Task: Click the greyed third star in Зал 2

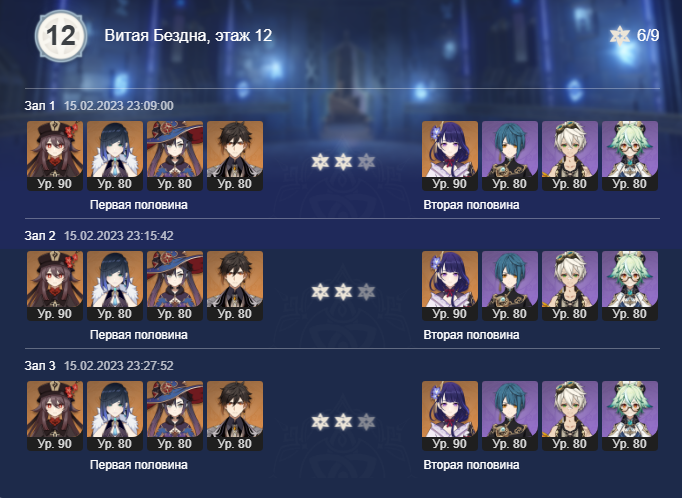Action: click(366, 292)
